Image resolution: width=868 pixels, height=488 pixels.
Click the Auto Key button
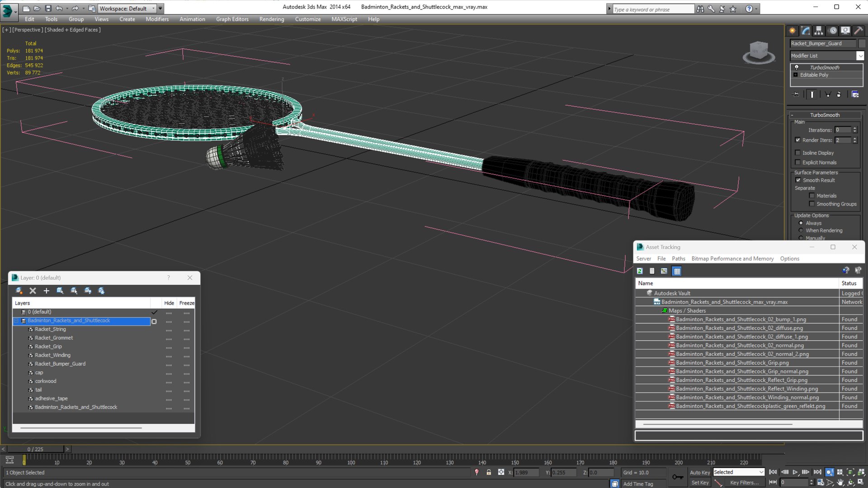(699, 472)
